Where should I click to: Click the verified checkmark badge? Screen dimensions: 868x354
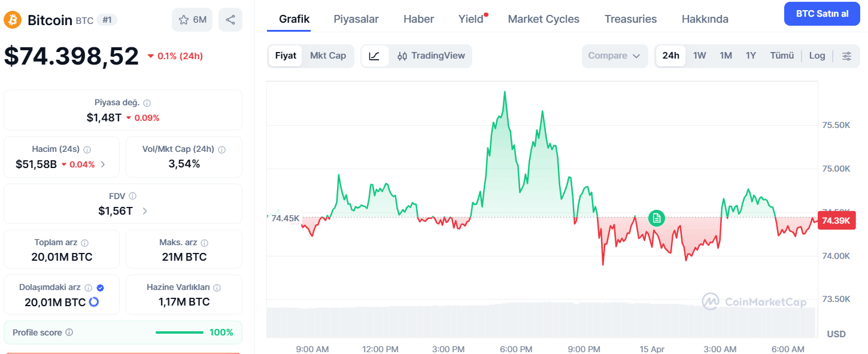tap(100, 288)
